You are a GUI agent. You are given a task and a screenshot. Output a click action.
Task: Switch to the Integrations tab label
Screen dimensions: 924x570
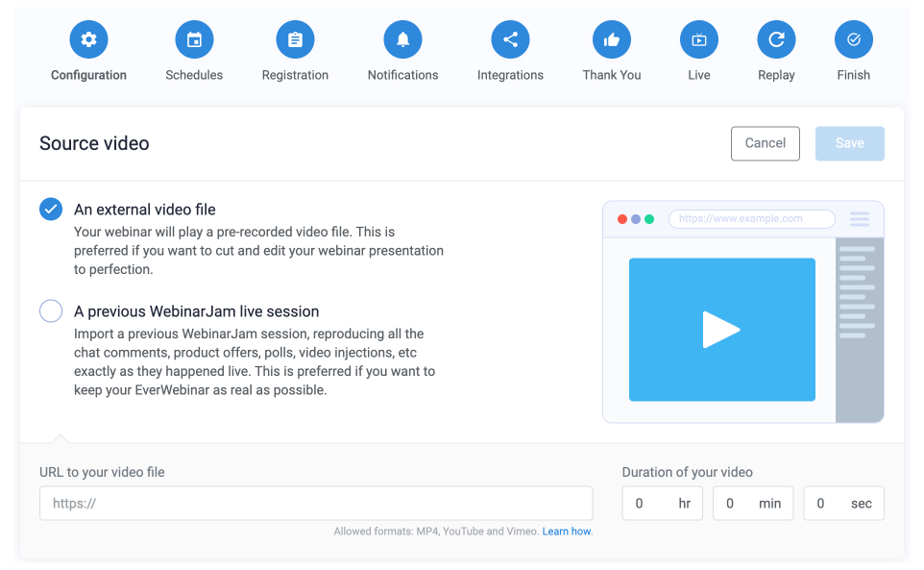tap(510, 75)
